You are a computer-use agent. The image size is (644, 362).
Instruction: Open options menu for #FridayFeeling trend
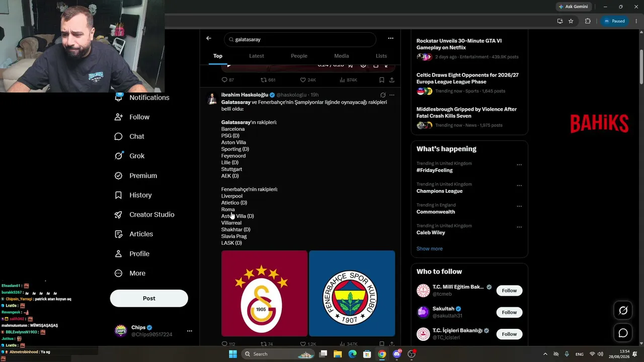[x=519, y=164]
